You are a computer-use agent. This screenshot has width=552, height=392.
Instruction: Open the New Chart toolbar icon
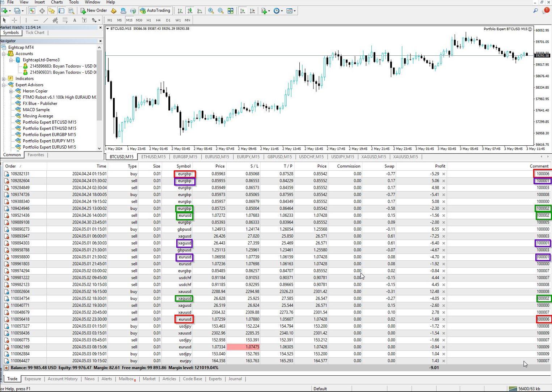tap(5, 11)
